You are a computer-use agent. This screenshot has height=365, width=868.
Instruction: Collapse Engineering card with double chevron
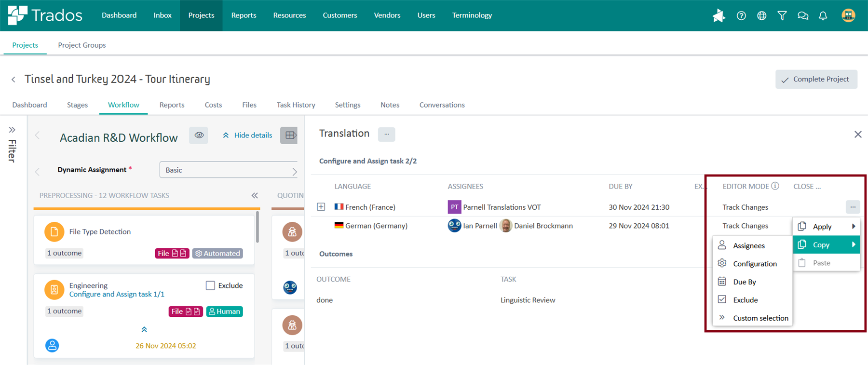tap(144, 330)
